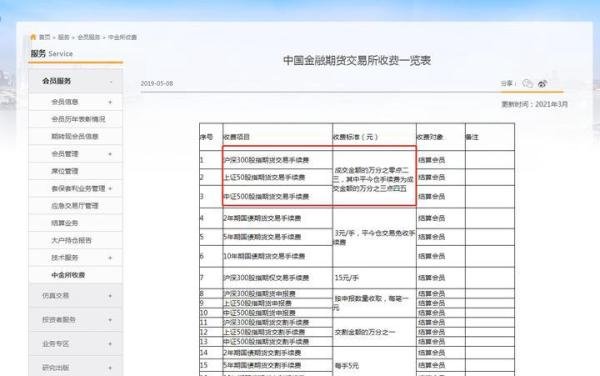Open 结算业务 in the sidebar
This screenshot has width=600, height=376.
click(x=65, y=223)
